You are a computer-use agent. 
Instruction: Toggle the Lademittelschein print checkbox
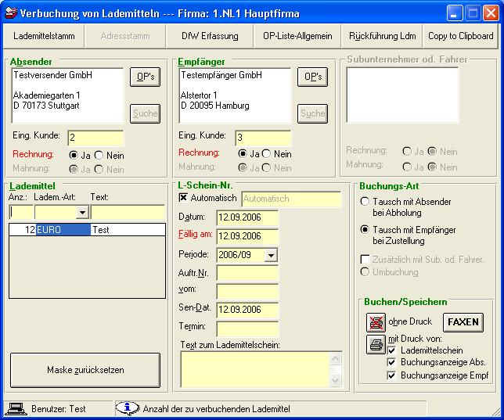click(392, 350)
